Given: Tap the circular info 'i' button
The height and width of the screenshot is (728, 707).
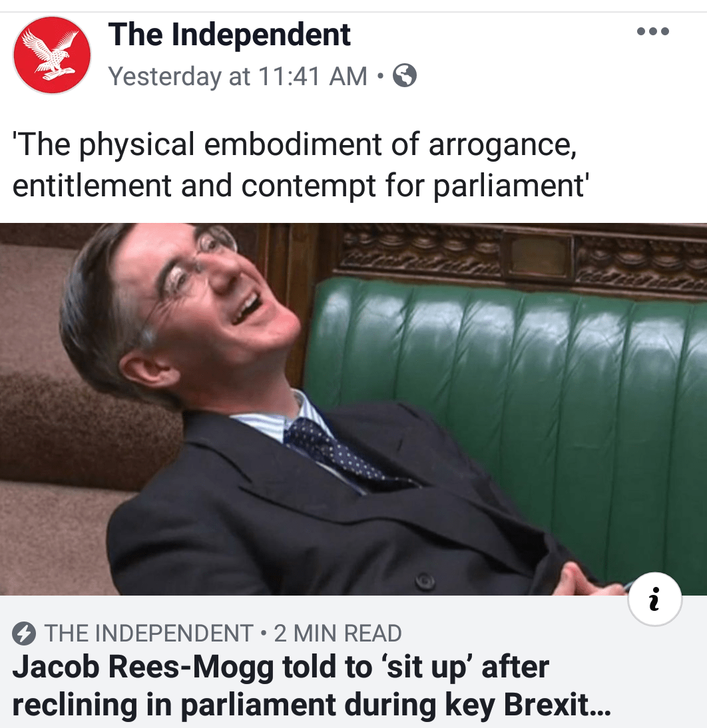Looking at the screenshot, I should tap(654, 599).
